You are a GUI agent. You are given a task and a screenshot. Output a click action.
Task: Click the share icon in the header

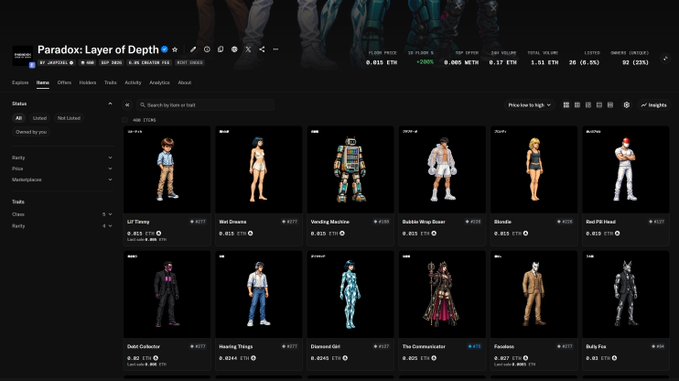click(262, 49)
